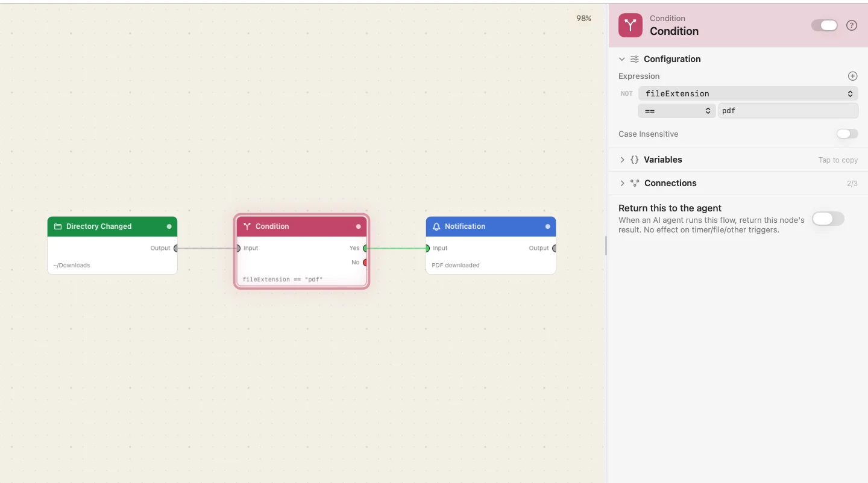
Task: Turn on Return this to the agent
Action: click(828, 219)
